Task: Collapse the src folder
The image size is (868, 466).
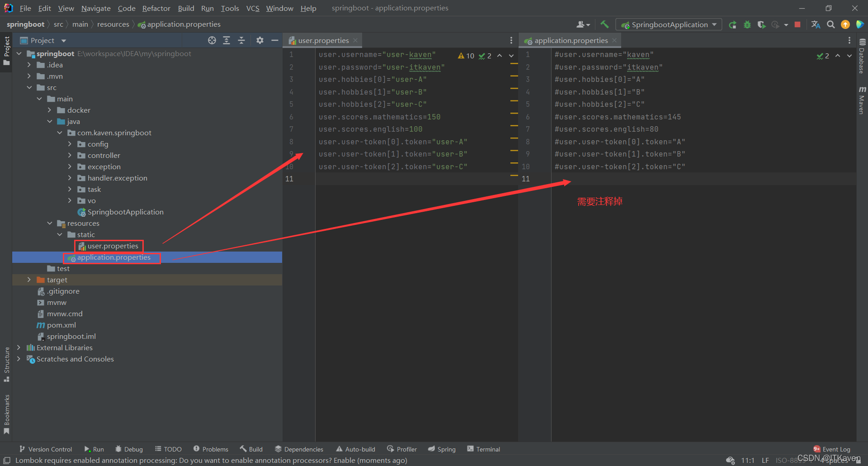Action: tap(29, 87)
